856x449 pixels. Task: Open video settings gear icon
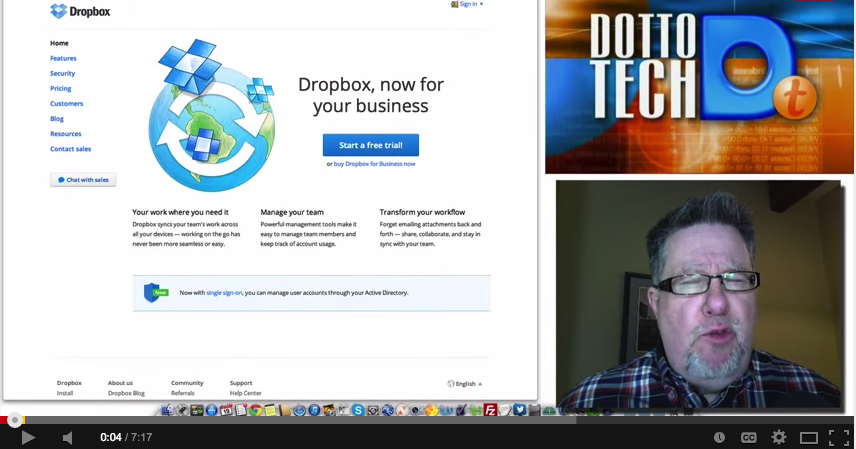[x=778, y=437]
